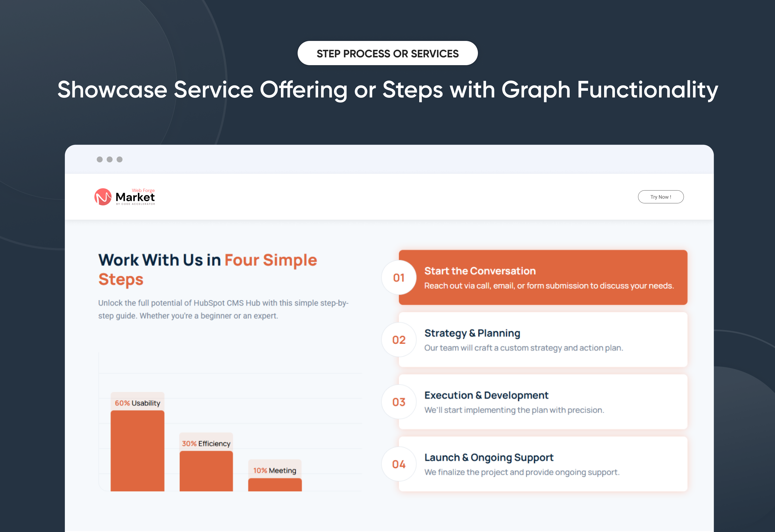The width and height of the screenshot is (775, 532).
Task: Click the 10% Meeting bar label
Action: coord(274,471)
